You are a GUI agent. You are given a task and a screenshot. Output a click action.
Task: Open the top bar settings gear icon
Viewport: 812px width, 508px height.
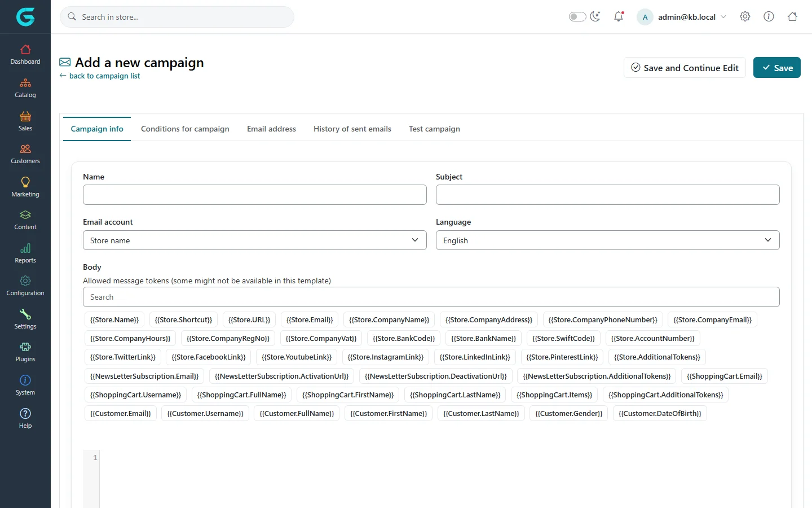click(745, 17)
